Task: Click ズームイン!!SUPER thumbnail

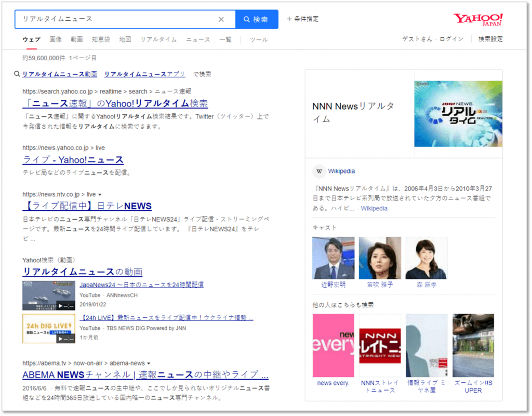Action: [473, 345]
